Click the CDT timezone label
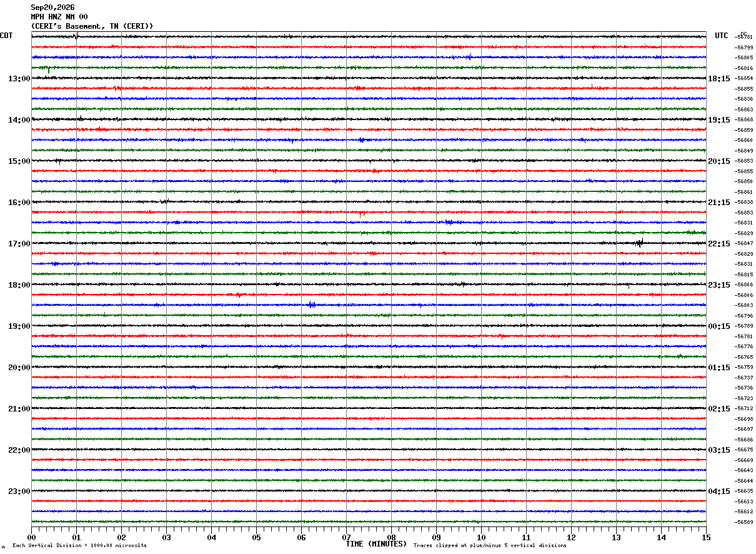Image resolution: width=756 pixels, height=554 pixels. (6, 36)
